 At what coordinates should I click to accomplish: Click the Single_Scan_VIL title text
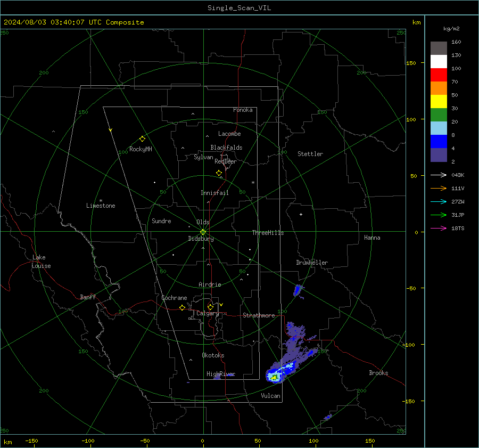(x=239, y=8)
